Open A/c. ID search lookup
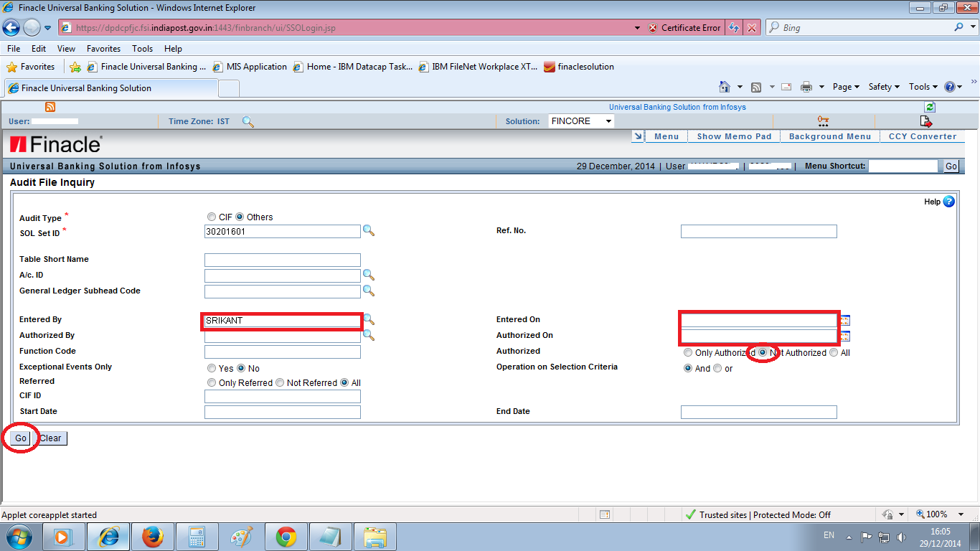This screenshot has height=551, width=980. tap(368, 275)
